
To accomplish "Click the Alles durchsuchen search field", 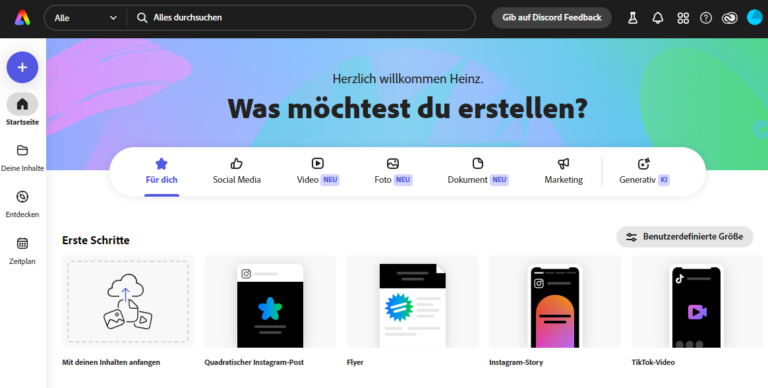I will coord(301,18).
